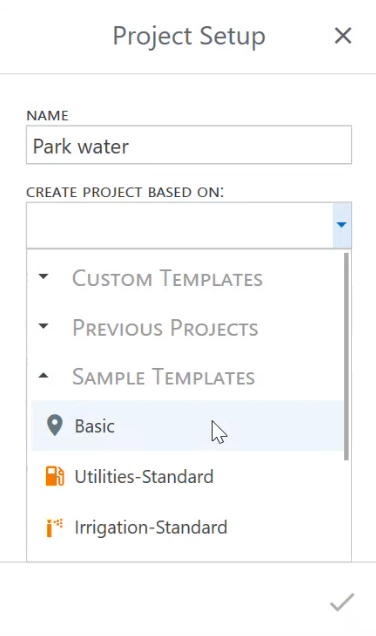Click the Previous Projects heading
The image size is (376, 636).
pos(165,328)
